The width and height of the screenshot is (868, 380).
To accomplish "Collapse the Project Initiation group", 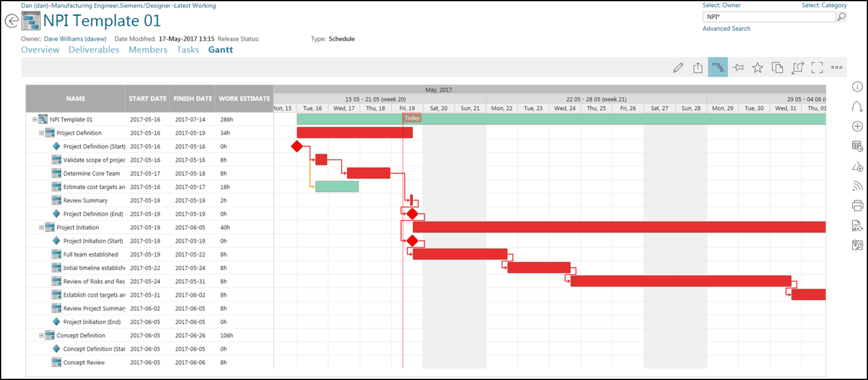I will click(40, 227).
